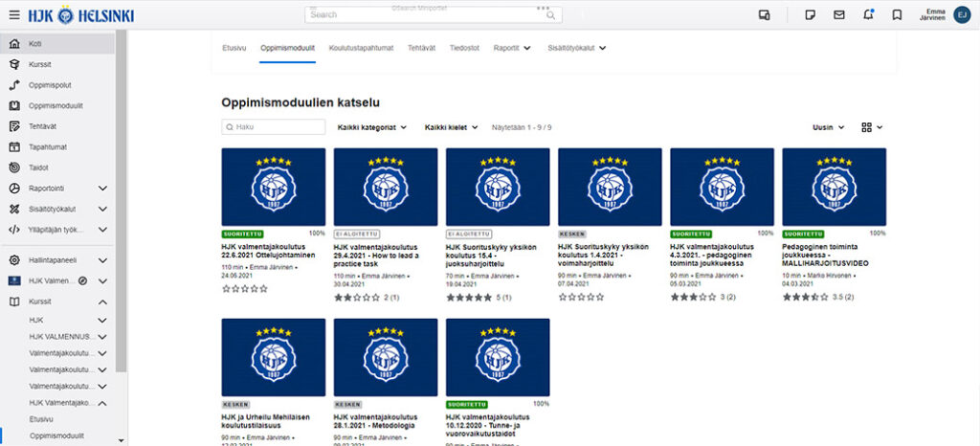Click rating stars of Ottelujohtaminen module
The height and width of the screenshot is (446, 980).
(x=245, y=289)
